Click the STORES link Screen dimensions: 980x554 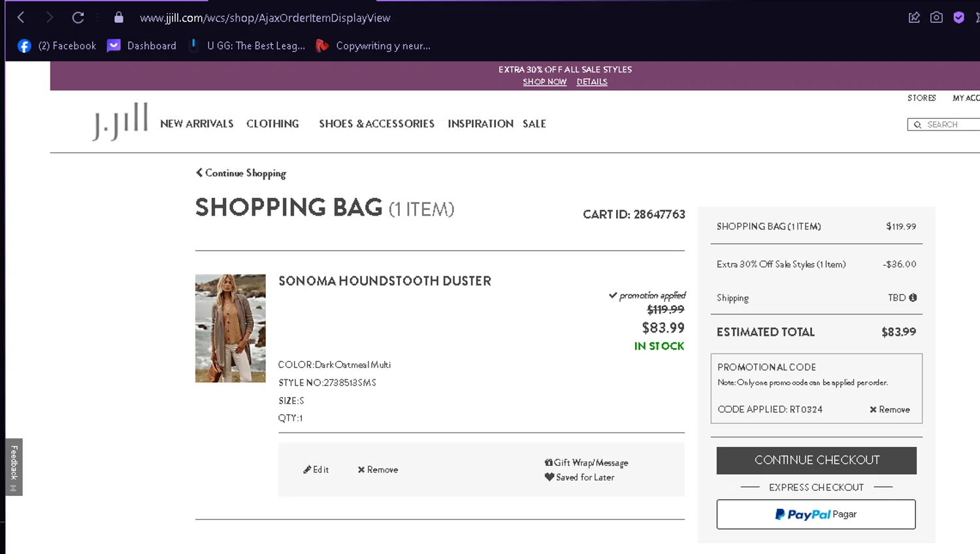[921, 98]
